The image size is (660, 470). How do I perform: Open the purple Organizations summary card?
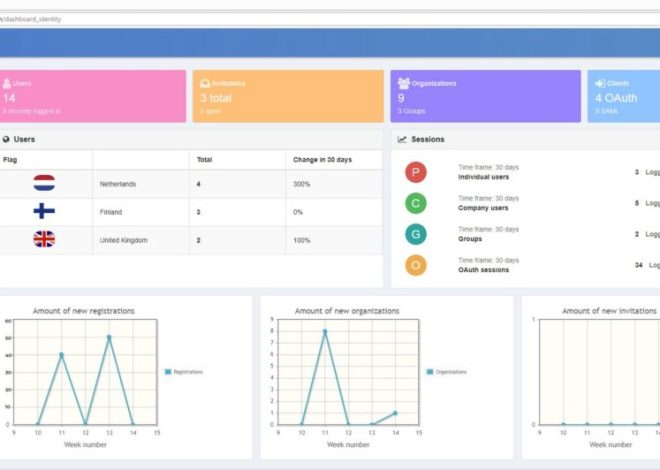pyautogui.click(x=486, y=96)
